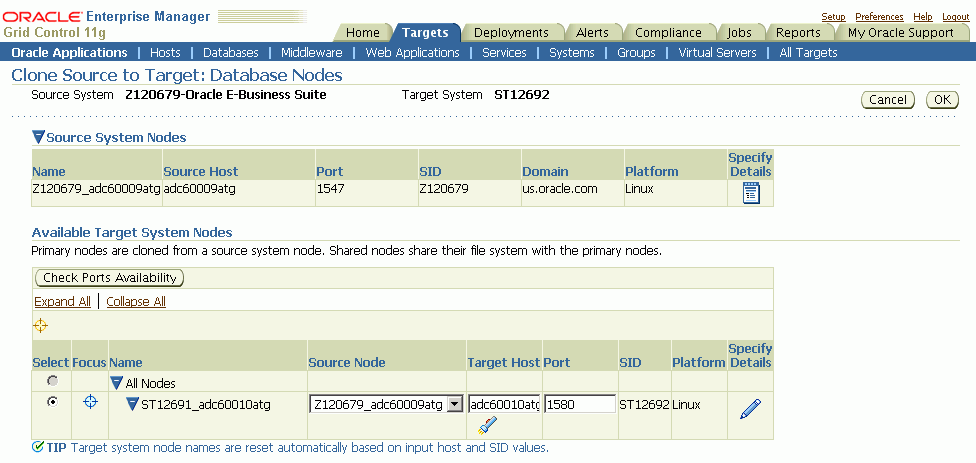Open the Deployments tab
Viewport: 976px width, 463px height.
point(511,33)
